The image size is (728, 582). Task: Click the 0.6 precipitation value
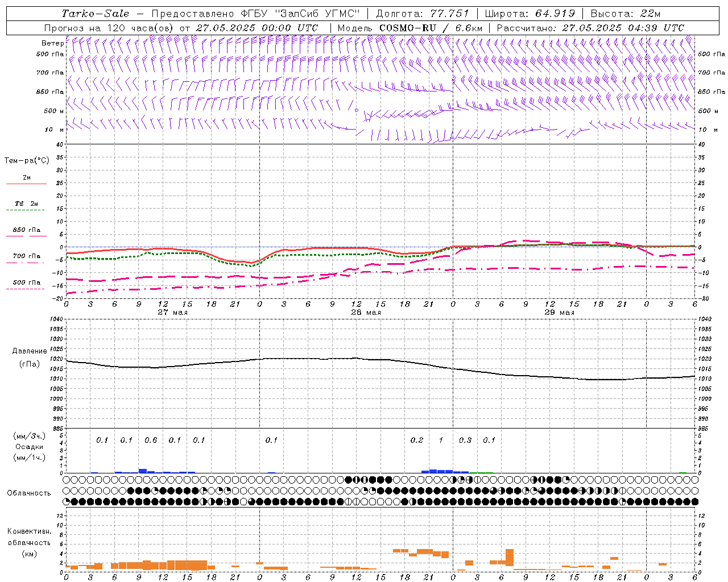pyautogui.click(x=151, y=440)
